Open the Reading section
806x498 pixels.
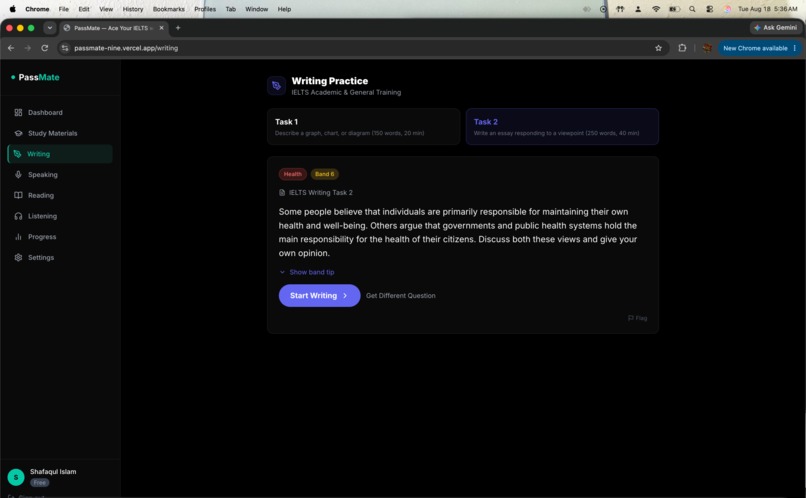(60, 195)
